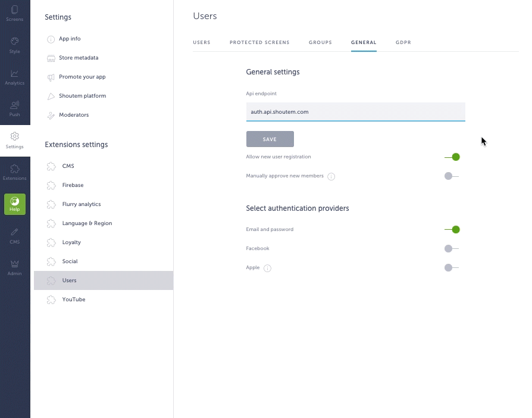This screenshot has height=418, width=532.
Task: Switch to the Protected Screens tab
Action: [259, 43]
